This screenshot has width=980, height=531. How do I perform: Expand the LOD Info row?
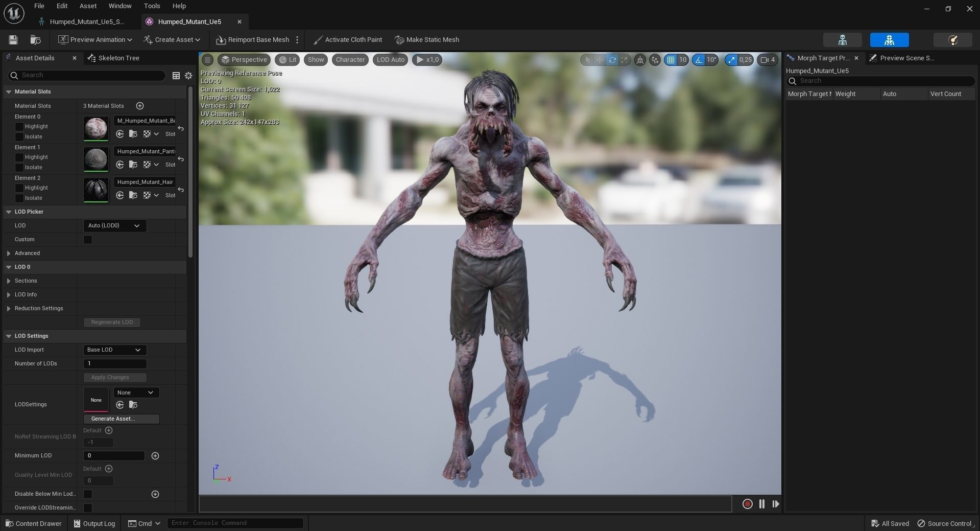pyautogui.click(x=9, y=295)
